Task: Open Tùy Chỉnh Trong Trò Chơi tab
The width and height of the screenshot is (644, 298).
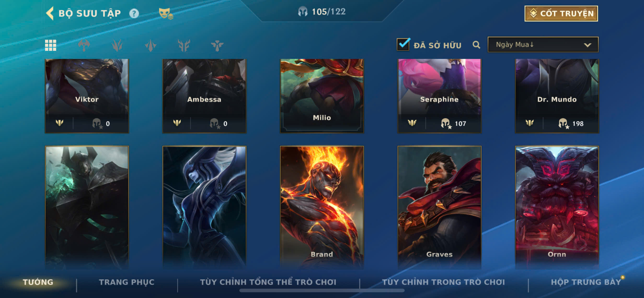Action: point(443,282)
